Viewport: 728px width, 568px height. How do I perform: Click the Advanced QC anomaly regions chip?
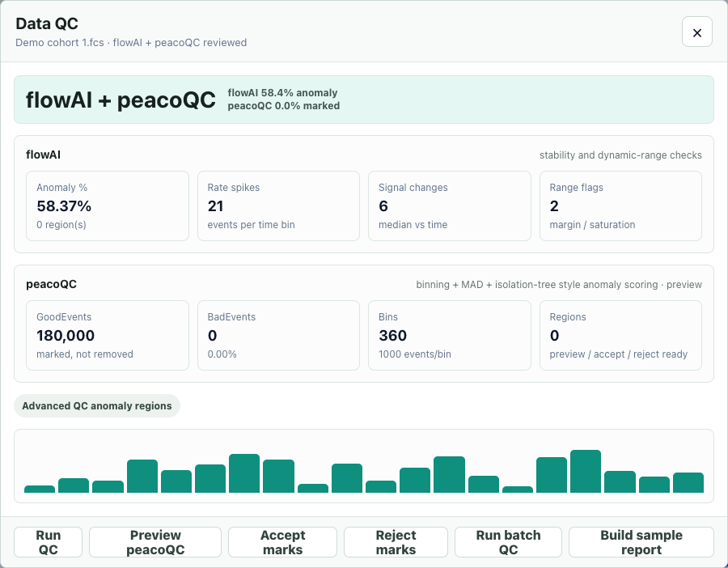point(97,405)
